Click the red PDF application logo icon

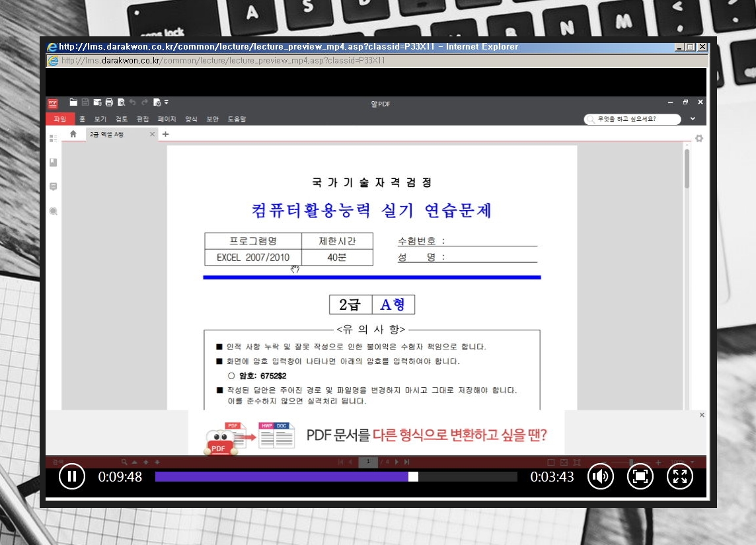click(x=53, y=103)
